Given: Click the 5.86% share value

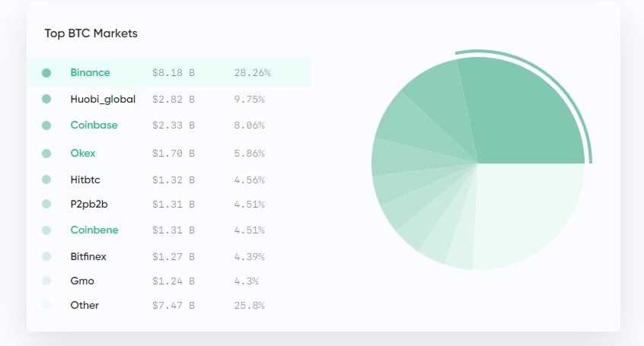Looking at the screenshot, I should (250, 154).
